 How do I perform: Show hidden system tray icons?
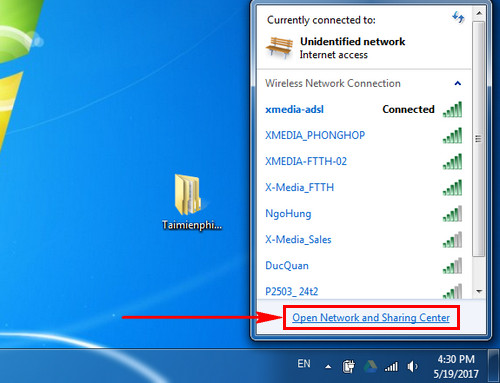pos(328,367)
